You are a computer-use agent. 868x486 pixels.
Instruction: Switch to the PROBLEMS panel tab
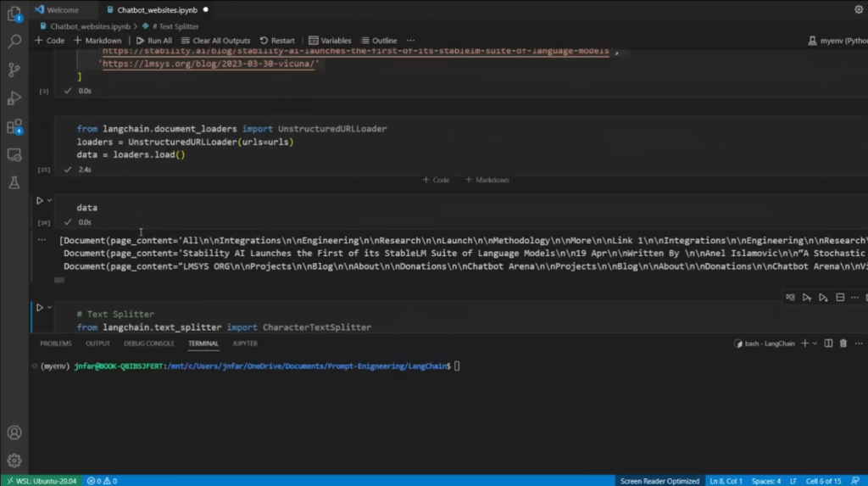(56, 344)
